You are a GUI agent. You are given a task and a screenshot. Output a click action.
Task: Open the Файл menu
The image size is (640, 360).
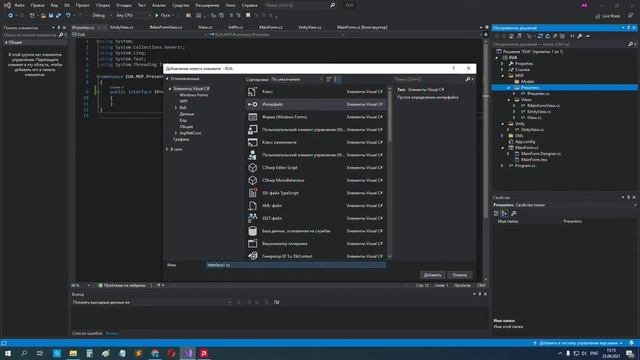[x=19, y=5]
